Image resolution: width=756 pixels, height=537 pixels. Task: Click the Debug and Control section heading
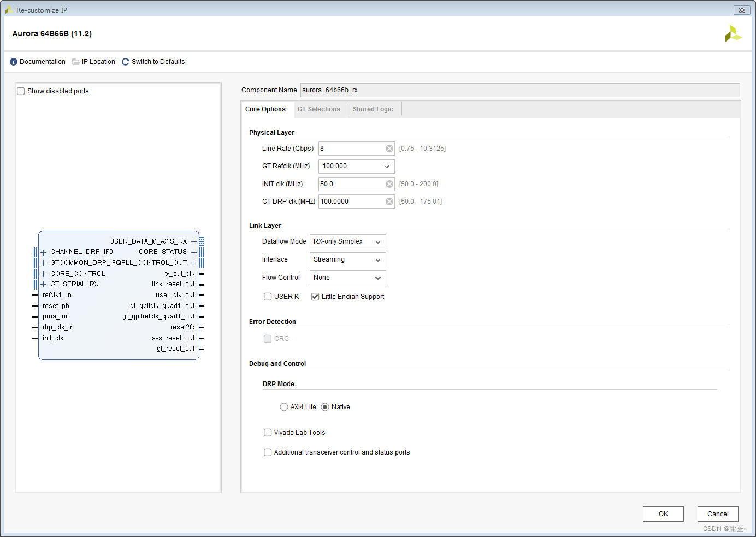coord(277,364)
